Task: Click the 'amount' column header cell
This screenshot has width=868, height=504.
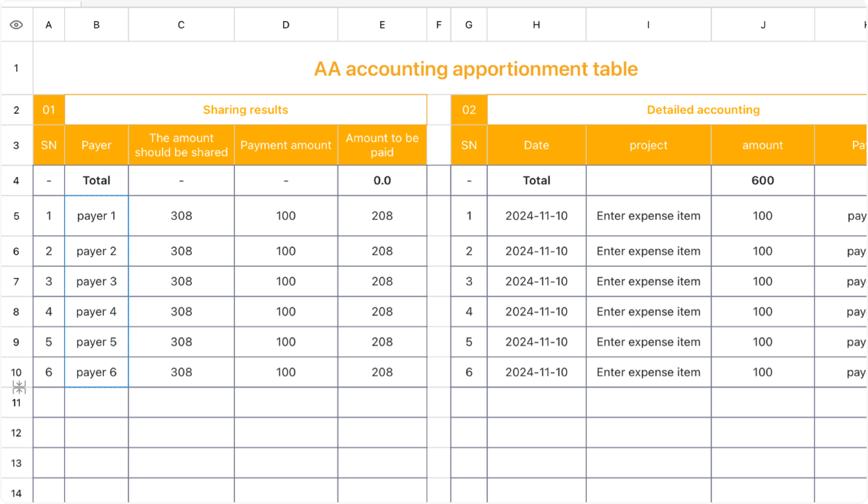Action: coord(763,145)
